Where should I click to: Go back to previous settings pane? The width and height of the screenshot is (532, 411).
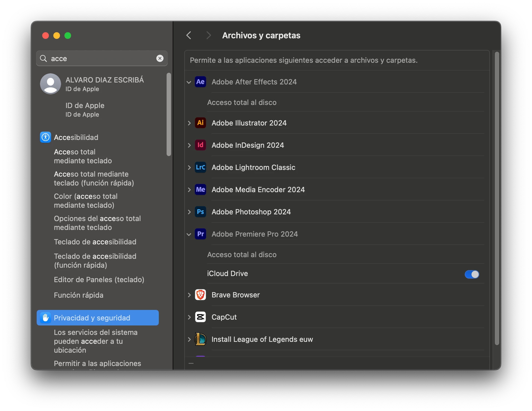pyautogui.click(x=189, y=35)
